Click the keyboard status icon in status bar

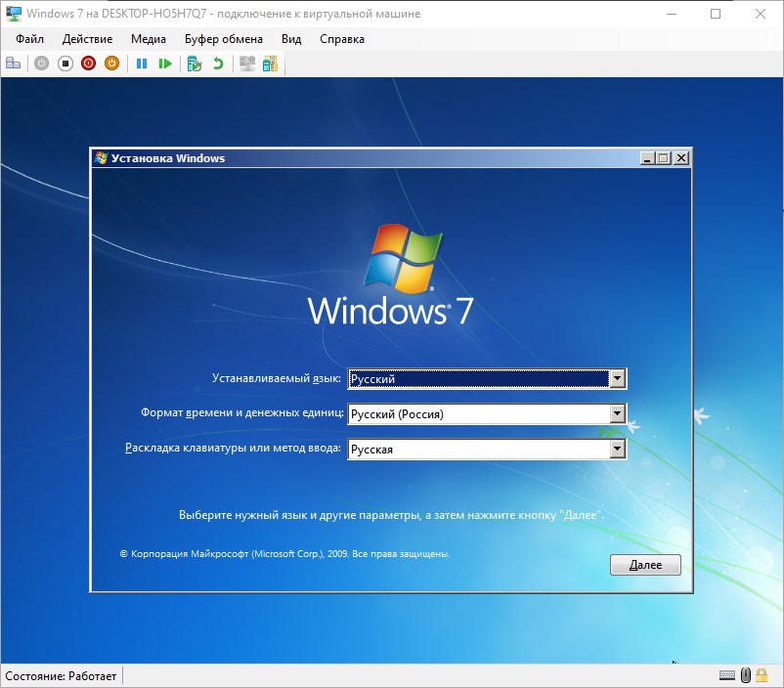727,675
